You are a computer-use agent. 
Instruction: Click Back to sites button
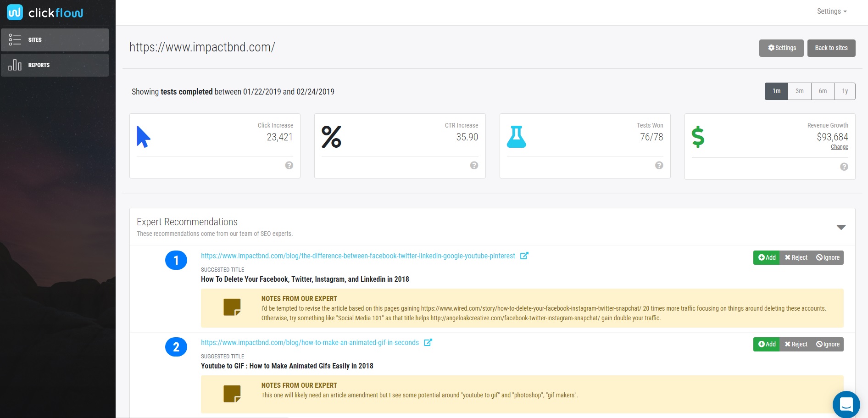[831, 48]
